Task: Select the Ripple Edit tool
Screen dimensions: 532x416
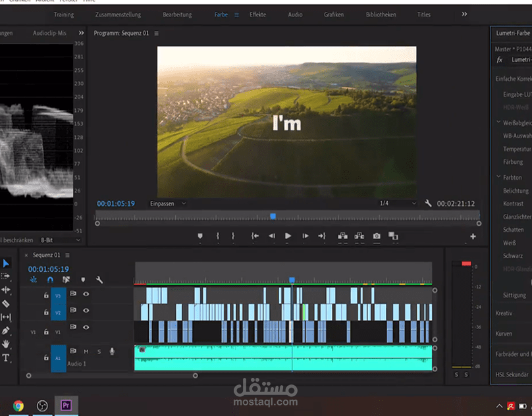Action: coord(6,290)
